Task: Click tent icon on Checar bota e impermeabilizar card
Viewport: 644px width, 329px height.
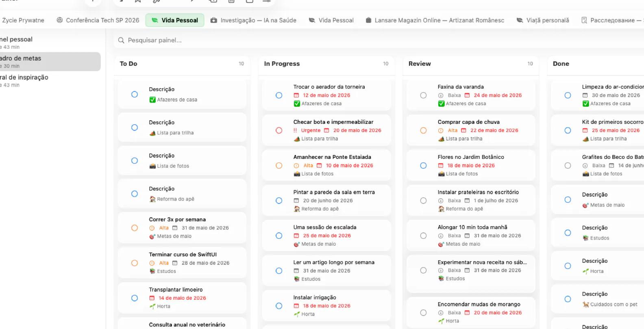Action: pyautogui.click(x=297, y=139)
